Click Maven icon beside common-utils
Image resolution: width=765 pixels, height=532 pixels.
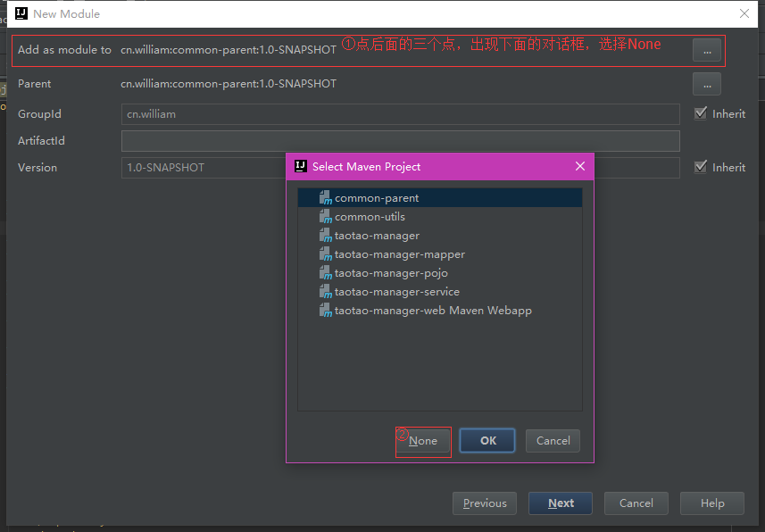point(326,217)
